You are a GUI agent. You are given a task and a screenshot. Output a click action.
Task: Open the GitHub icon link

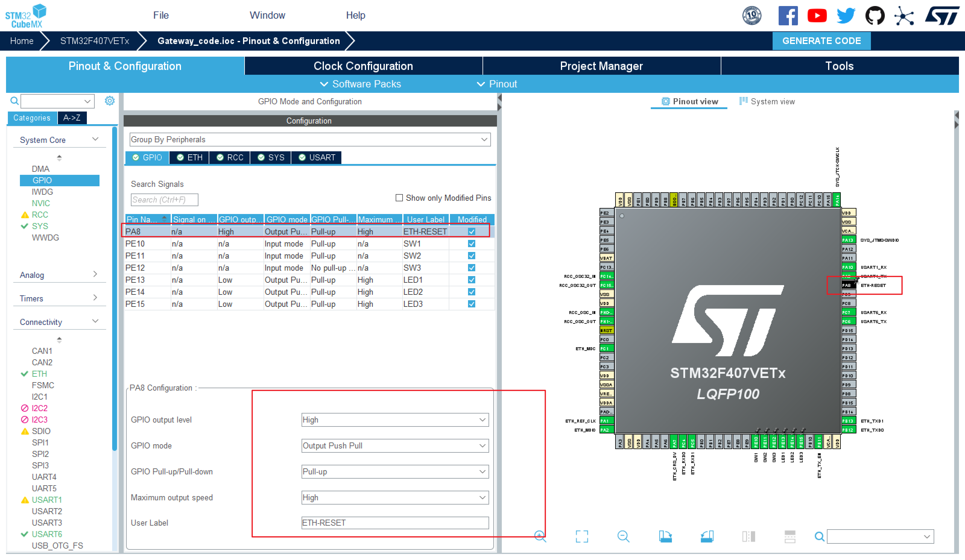[875, 15]
